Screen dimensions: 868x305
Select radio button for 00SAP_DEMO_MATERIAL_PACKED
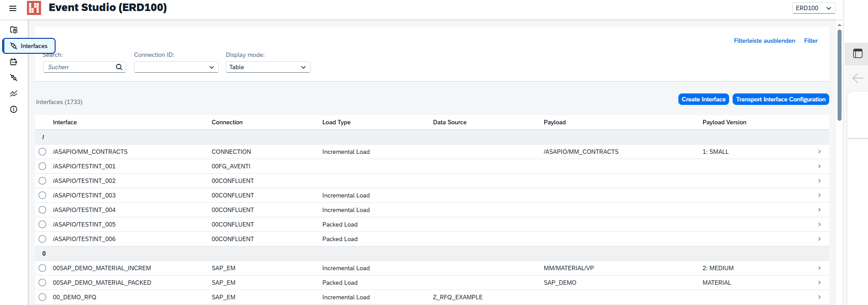(x=42, y=283)
